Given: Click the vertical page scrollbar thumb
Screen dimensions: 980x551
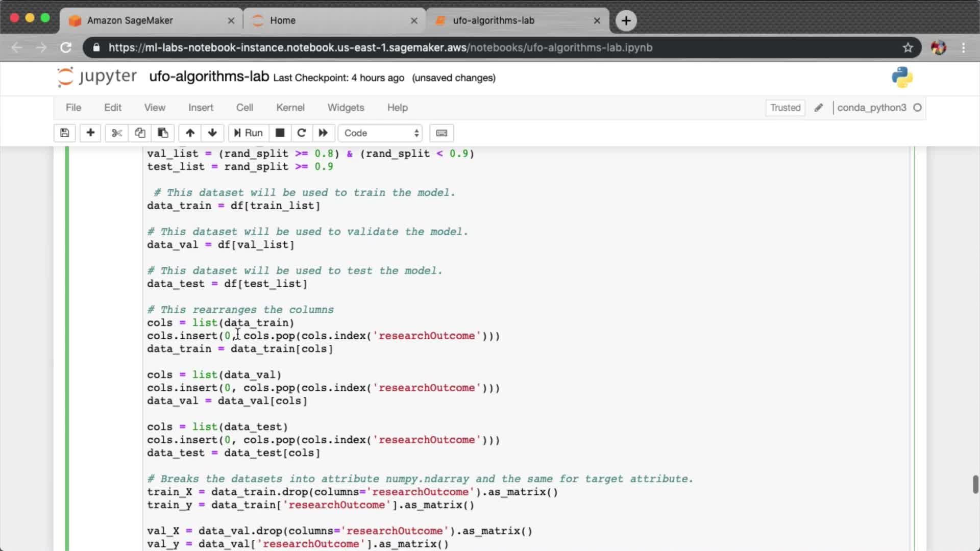Looking at the screenshot, I should coord(975,484).
